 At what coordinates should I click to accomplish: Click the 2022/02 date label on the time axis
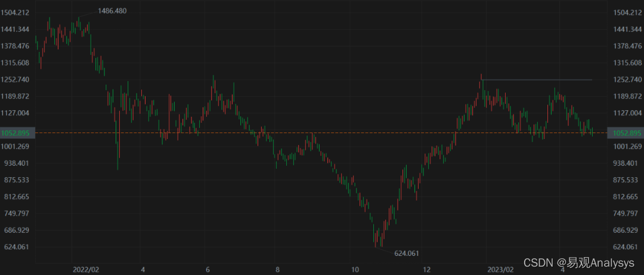pos(86,270)
